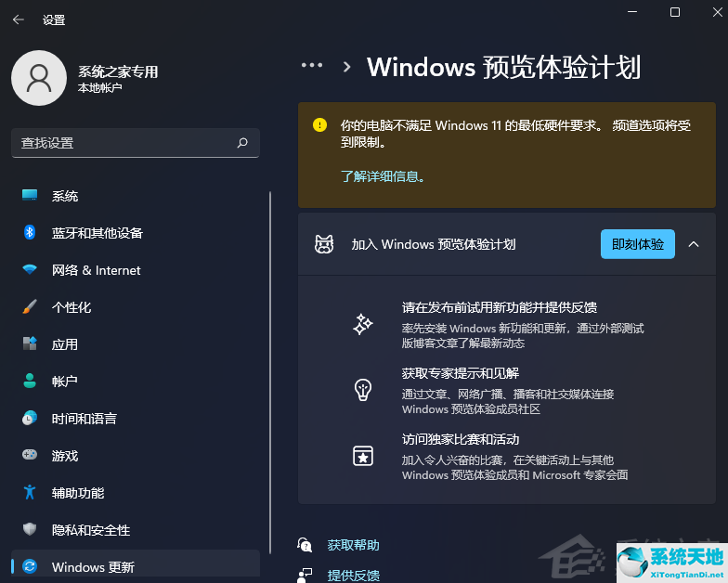The height and width of the screenshot is (583, 728).
Task: Click the Bluetooth icon in sidebar
Action: pos(30,232)
